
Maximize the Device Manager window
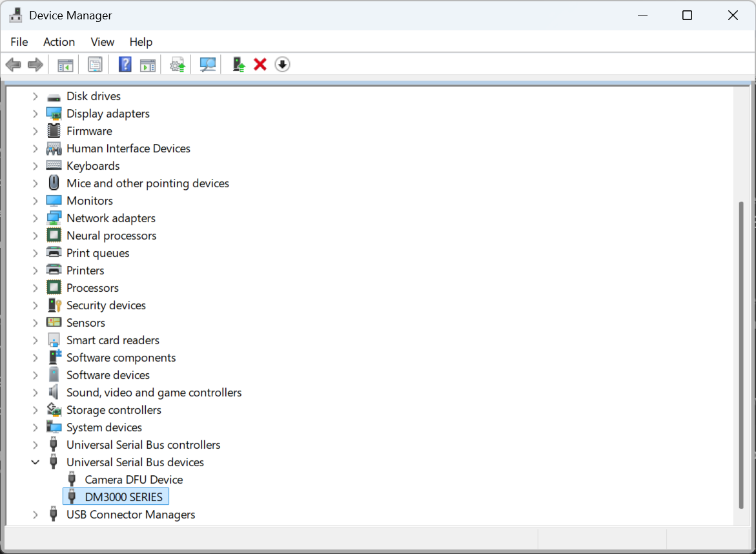(x=687, y=15)
